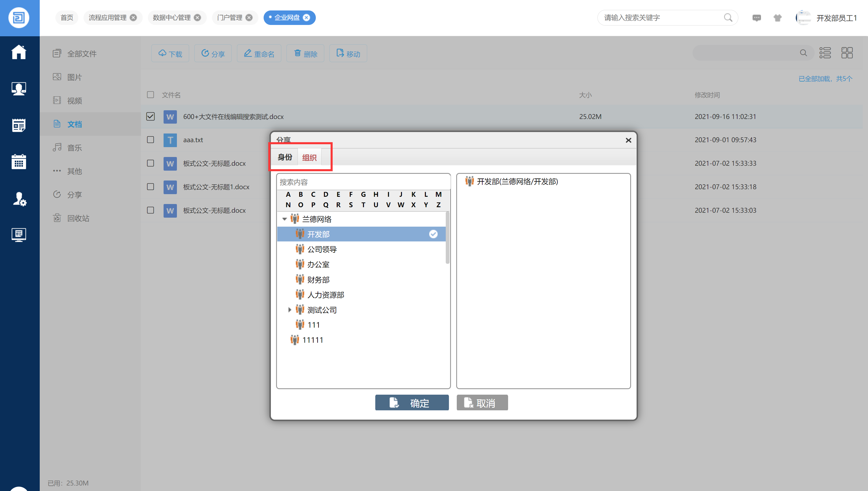This screenshot has width=868, height=491.
Task: Close the 门户管理 tab
Action: (249, 17)
